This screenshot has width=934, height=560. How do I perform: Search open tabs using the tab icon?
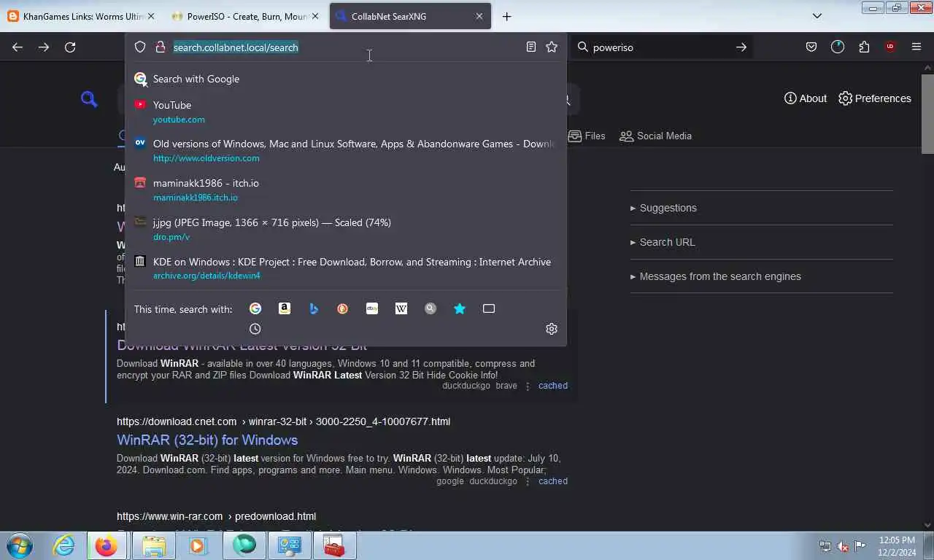point(489,309)
